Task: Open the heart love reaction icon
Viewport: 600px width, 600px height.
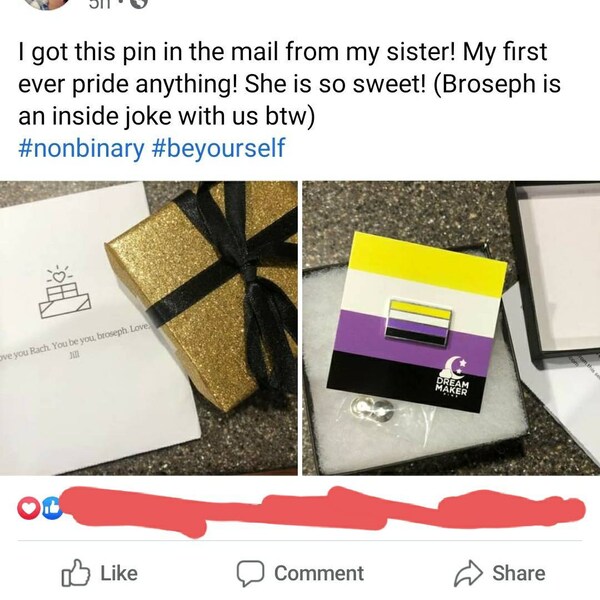Action: tap(29, 508)
